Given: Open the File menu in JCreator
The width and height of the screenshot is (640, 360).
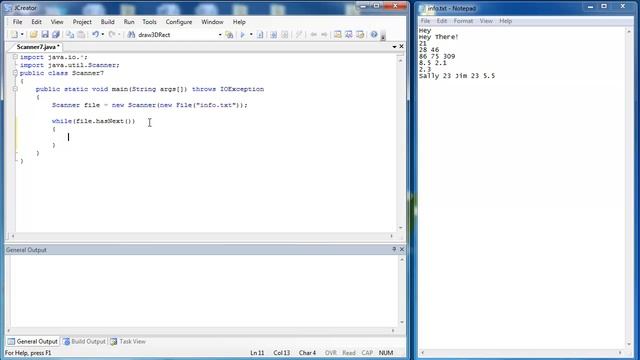Looking at the screenshot, I should click(x=18, y=22).
